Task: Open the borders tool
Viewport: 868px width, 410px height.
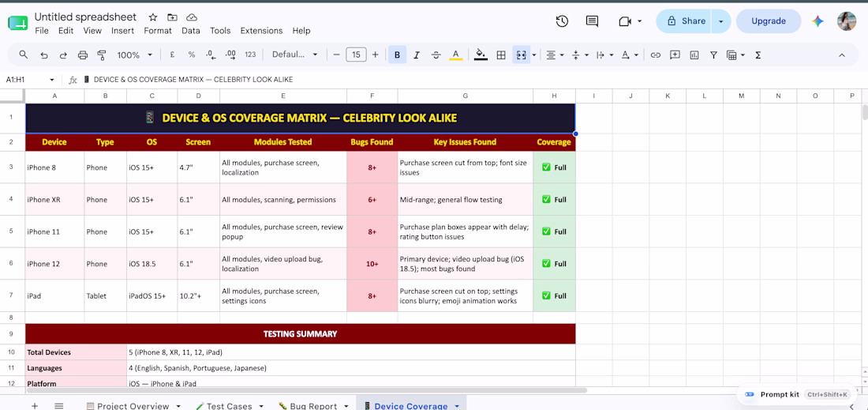Action: point(501,55)
